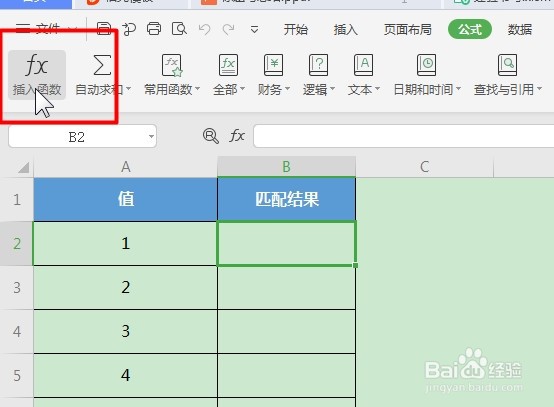This screenshot has width=554, height=407.
Task: Click inside the formula bar input
Action: (x=403, y=136)
